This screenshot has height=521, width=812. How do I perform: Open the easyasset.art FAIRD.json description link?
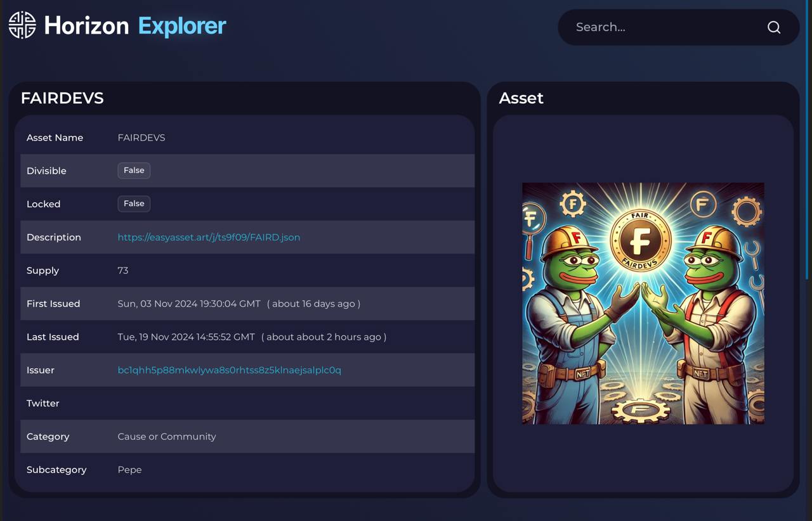pos(209,237)
